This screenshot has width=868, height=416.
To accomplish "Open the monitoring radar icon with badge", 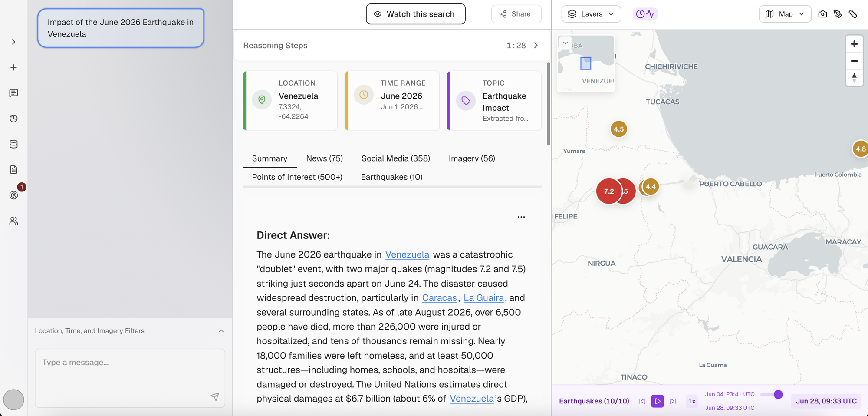I will pyautogui.click(x=14, y=195).
